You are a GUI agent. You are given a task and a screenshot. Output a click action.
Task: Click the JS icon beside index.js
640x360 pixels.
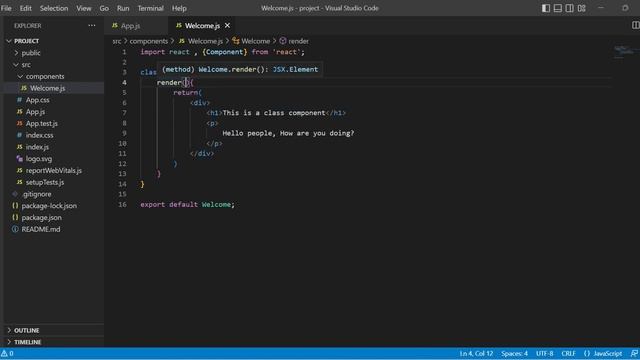point(20,147)
